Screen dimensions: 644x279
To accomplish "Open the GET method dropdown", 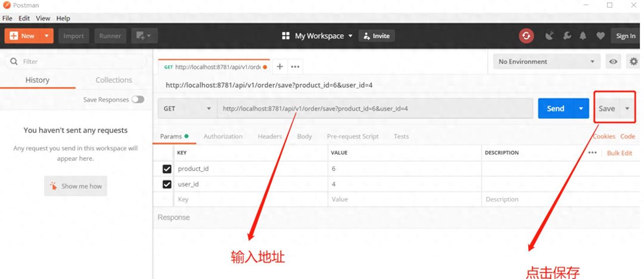I will pyautogui.click(x=187, y=108).
